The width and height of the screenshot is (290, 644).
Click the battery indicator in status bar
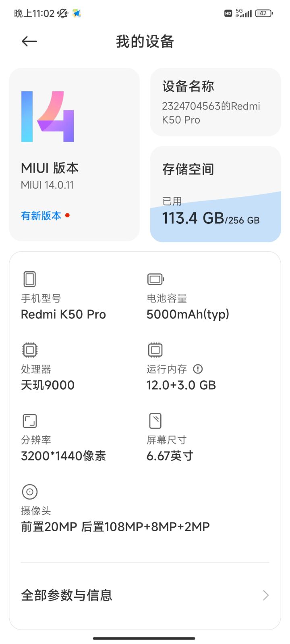click(x=264, y=13)
